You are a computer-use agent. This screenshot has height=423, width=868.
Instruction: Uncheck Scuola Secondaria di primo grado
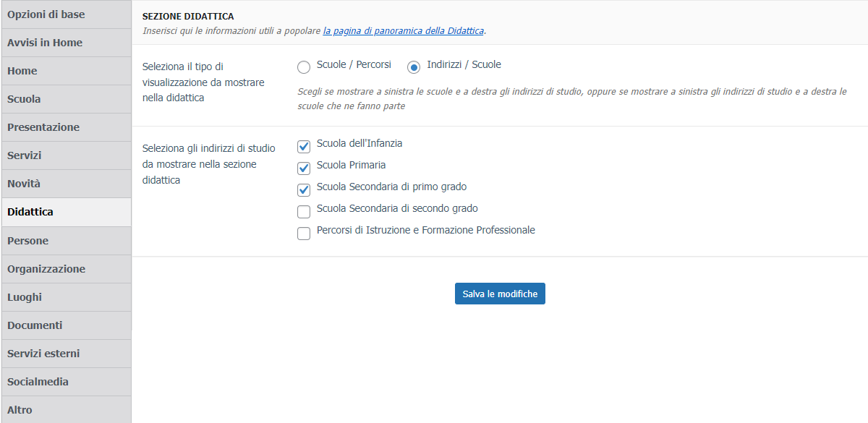[304, 190]
